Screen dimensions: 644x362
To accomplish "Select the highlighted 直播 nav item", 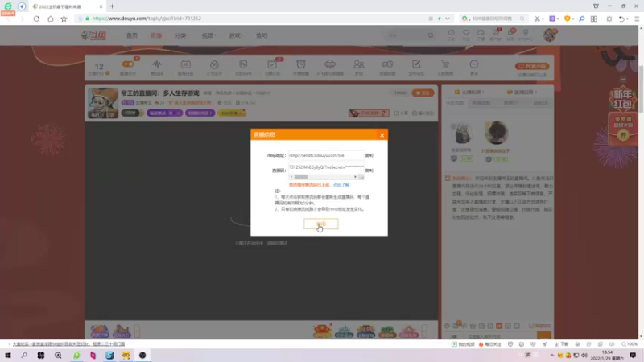I will pos(156,35).
